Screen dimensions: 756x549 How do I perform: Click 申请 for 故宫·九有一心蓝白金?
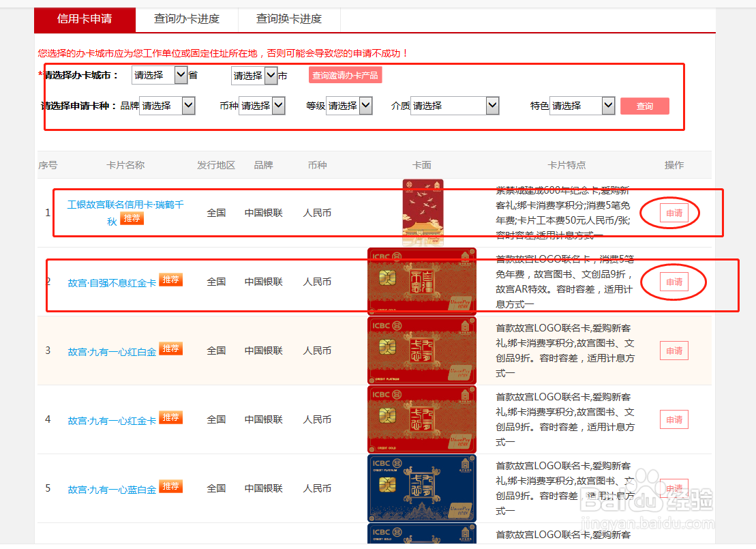(x=674, y=488)
